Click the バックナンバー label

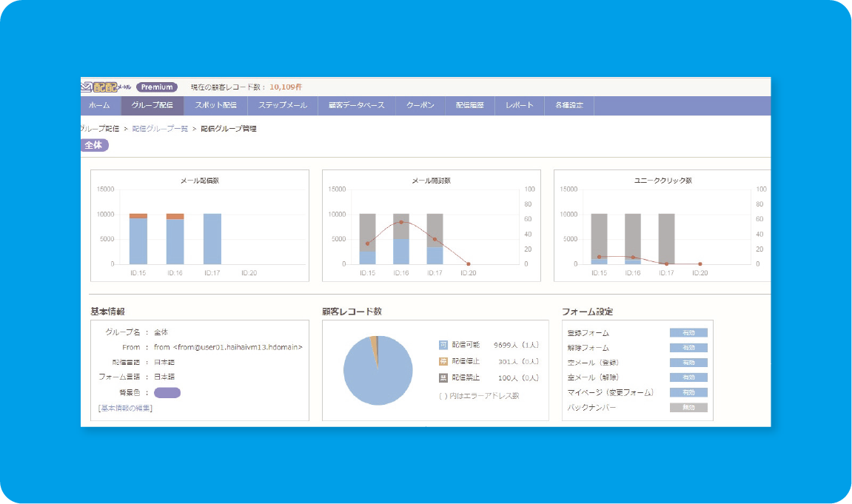[591, 407]
